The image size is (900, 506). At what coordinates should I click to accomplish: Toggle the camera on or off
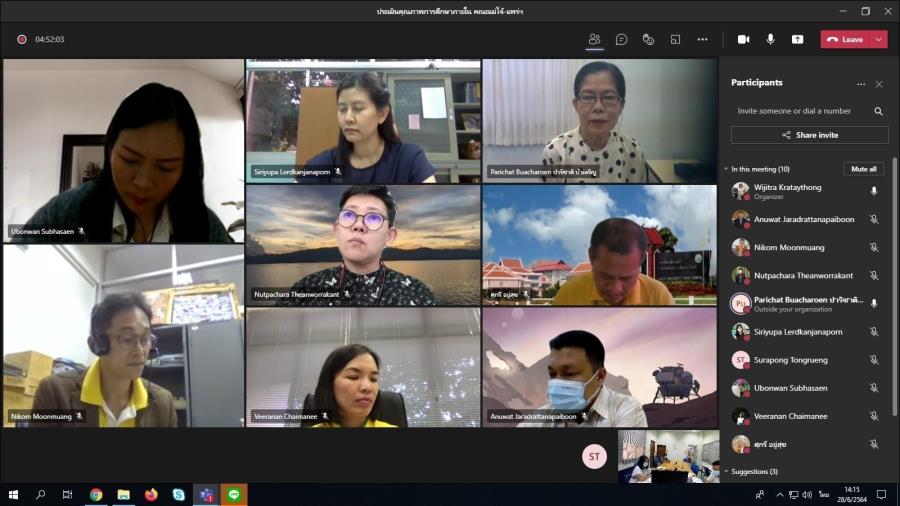(743, 39)
